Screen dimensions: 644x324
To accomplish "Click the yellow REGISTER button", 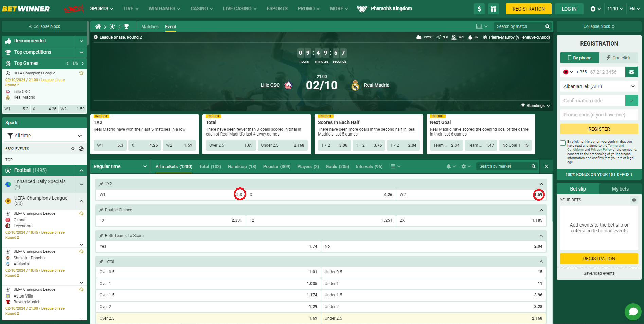I will coord(599,129).
